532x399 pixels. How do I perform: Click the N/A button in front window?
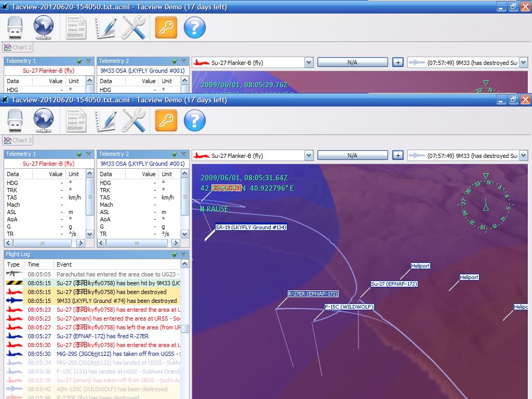(x=353, y=155)
